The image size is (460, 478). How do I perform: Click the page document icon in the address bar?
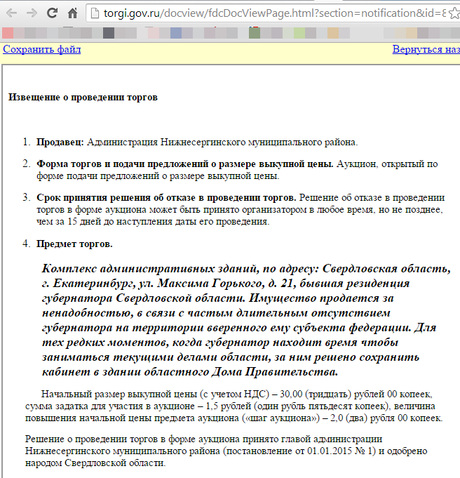pos(95,13)
